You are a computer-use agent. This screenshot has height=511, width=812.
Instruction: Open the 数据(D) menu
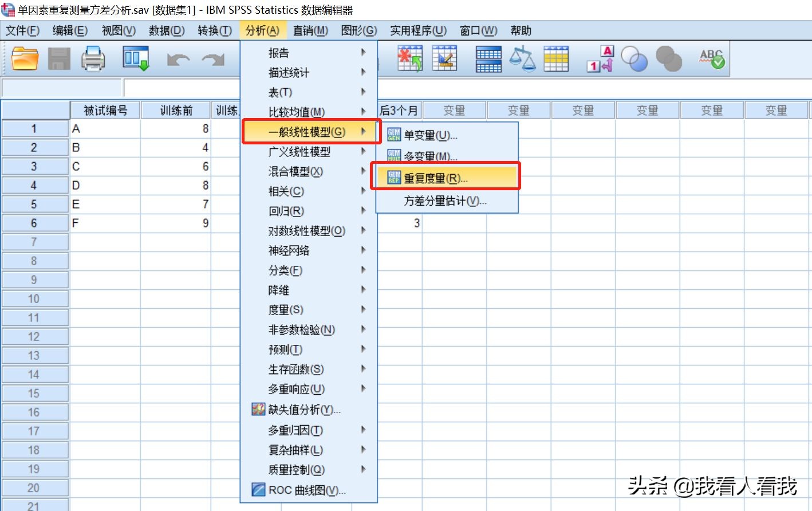click(x=167, y=30)
